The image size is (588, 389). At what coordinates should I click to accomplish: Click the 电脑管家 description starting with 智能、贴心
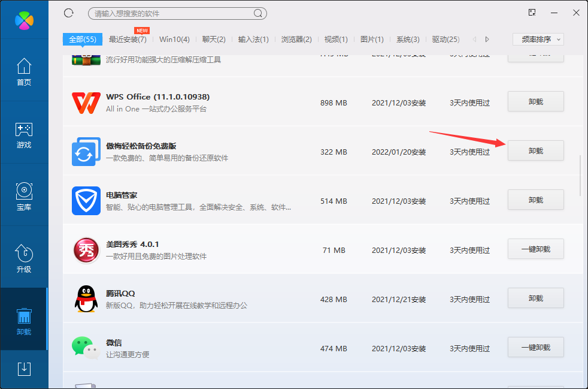point(198,207)
